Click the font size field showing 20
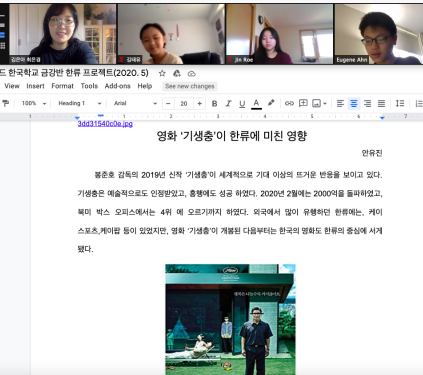Image resolution: width=423 pixels, height=375 pixels. (x=184, y=104)
